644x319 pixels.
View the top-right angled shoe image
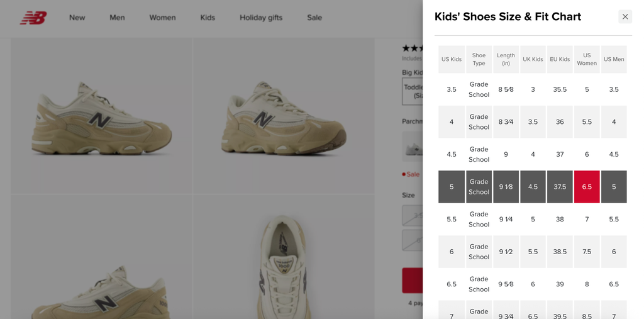pyautogui.click(x=283, y=116)
